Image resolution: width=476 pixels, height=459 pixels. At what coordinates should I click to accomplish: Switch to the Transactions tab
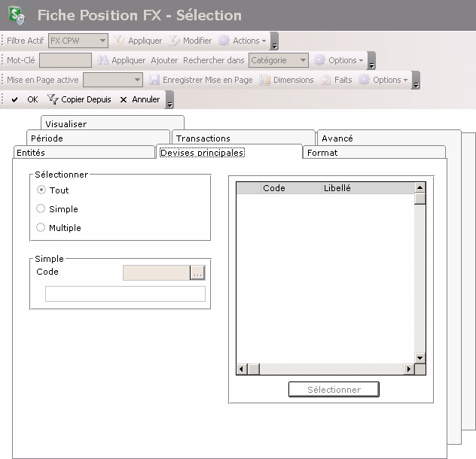click(203, 138)
